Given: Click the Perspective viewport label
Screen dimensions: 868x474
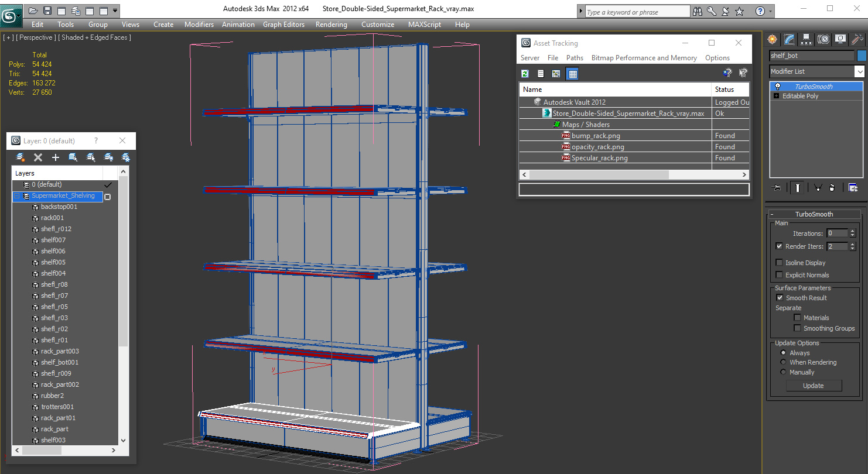Looking at the screenshot, I should (36, 37).
